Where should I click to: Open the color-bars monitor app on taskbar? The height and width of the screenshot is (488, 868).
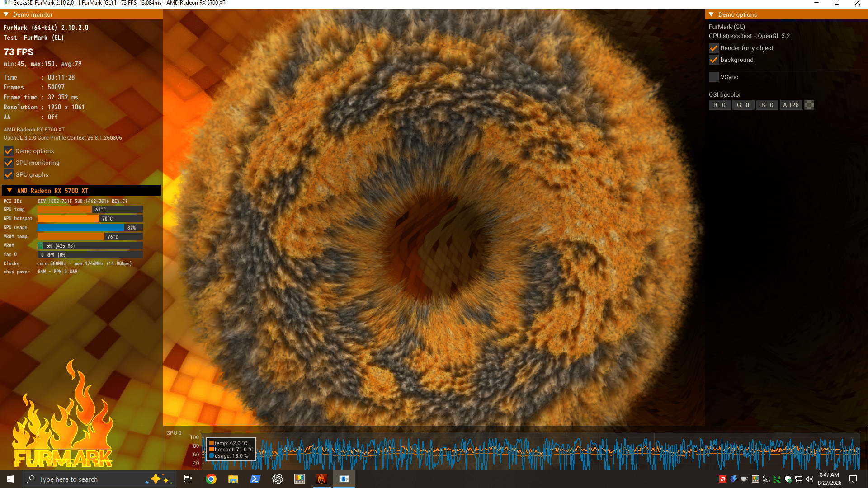299,479
